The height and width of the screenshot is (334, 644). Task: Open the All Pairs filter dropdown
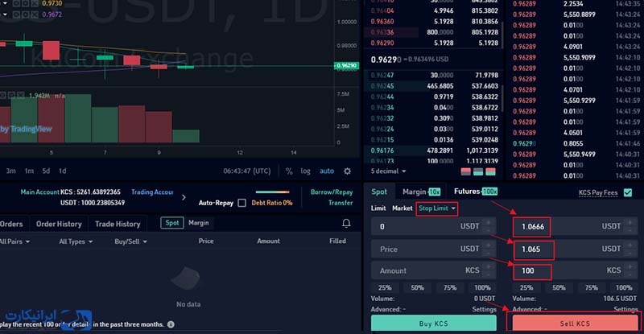[x=14, y=241]
